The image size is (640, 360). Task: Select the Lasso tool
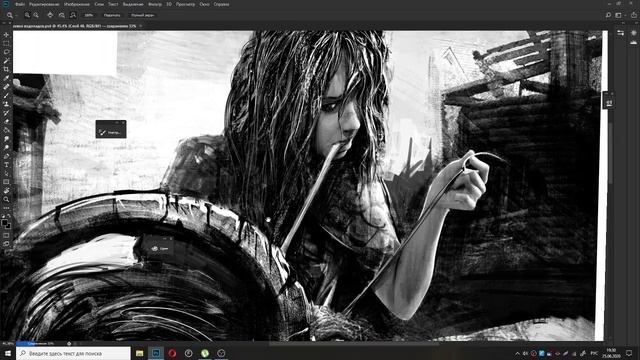pyautogui.click(x=6, y=52)
